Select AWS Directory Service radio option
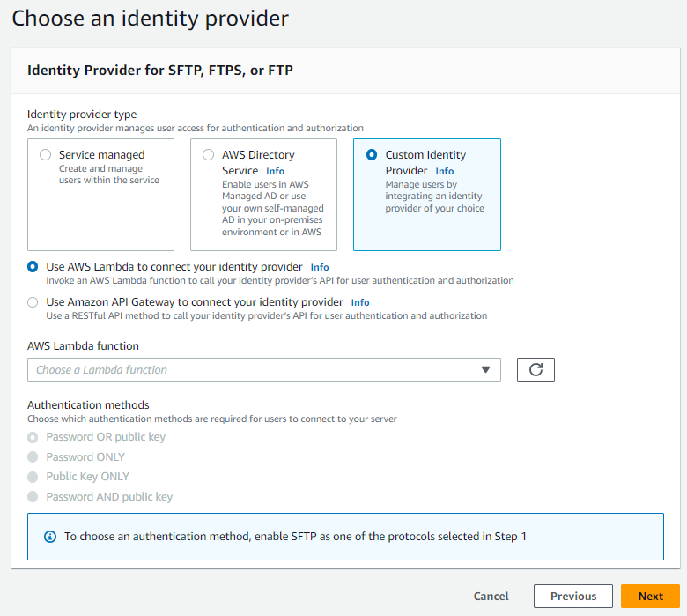The image size is (687, 616). point(209,155)
